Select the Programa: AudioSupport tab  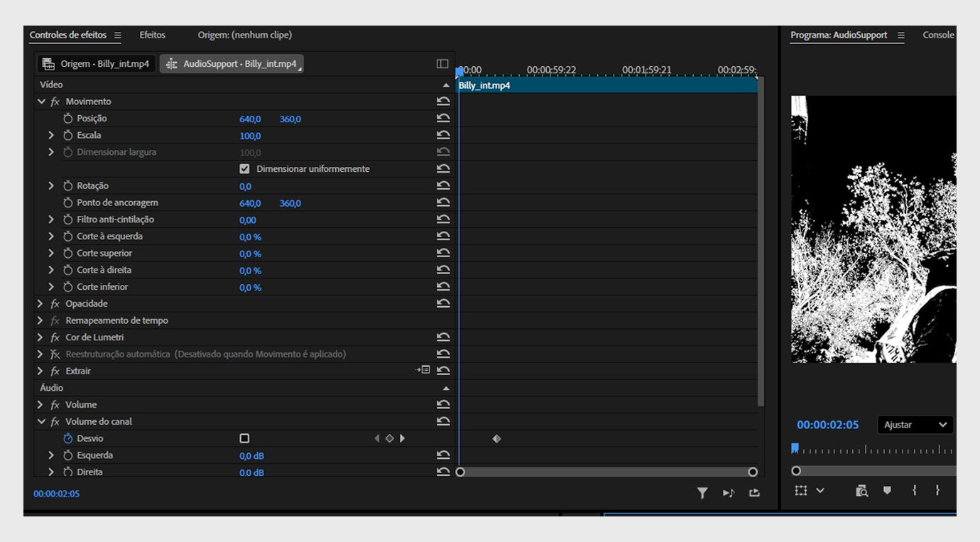839,35
